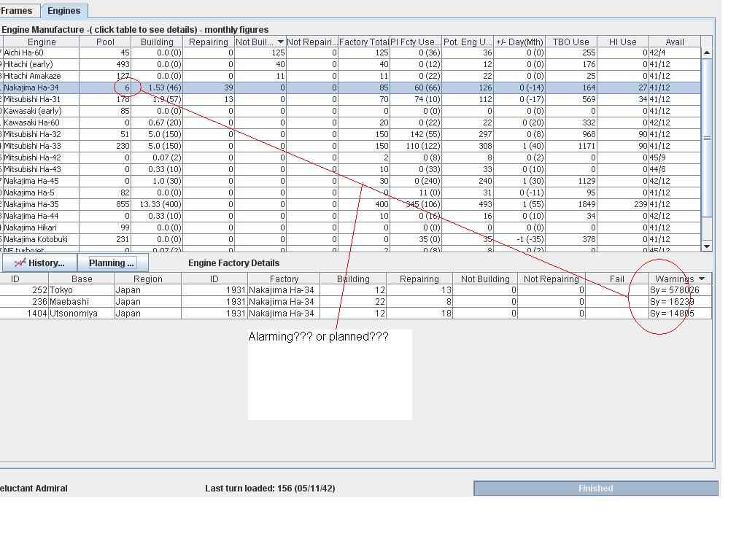Click the 1.53 (46) Building cell
This screenshot has width=747, height=560.
point(157,87)
